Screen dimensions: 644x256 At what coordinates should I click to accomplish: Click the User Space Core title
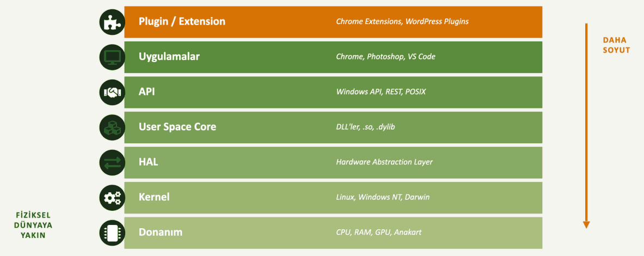pyautogui.click(x=177, y=127)
